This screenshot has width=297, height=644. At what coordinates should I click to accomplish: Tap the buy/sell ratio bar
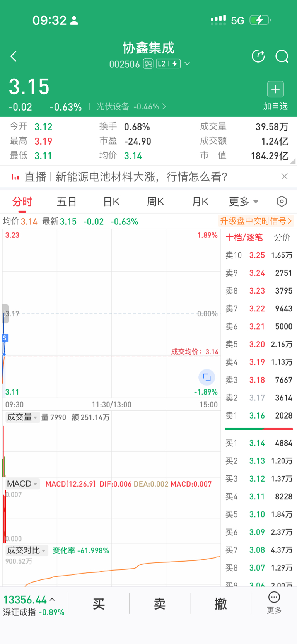pyautogui.click(x=259, y=429)
